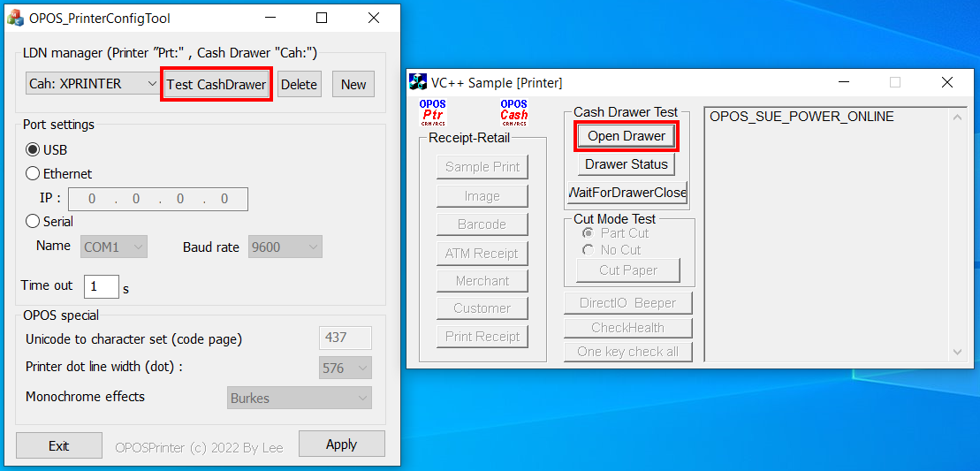The image size is (980, 471).
Task: Open the Cah: XPRINTER device dropdown
Action: tap(92, 84)
